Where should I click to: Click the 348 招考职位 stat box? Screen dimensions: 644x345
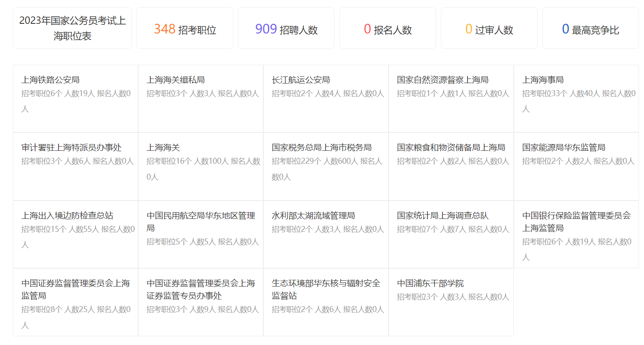[x=185, y=28]
